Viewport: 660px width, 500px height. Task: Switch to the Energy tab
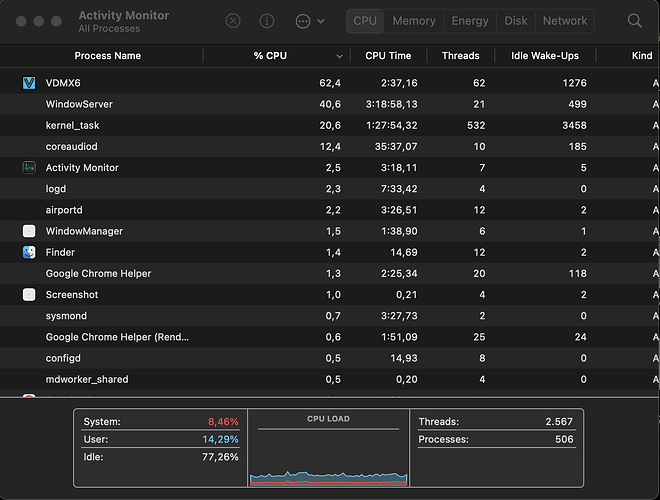[470, 21]
